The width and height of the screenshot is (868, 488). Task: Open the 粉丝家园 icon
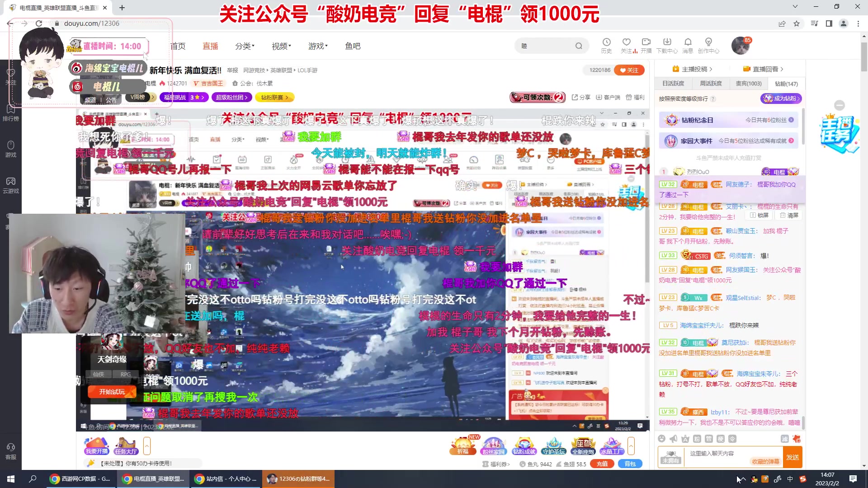pyautogui.click(x=493, y=446)
